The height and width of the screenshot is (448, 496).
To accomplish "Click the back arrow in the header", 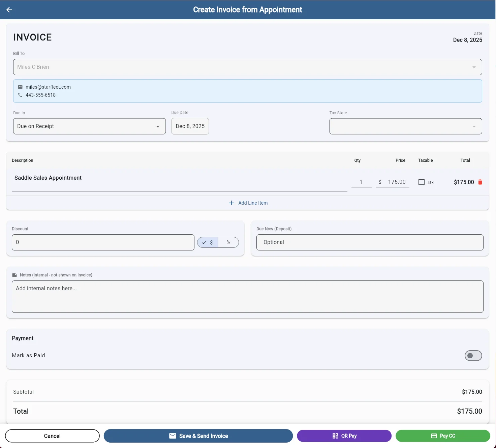I will (9, 10).
